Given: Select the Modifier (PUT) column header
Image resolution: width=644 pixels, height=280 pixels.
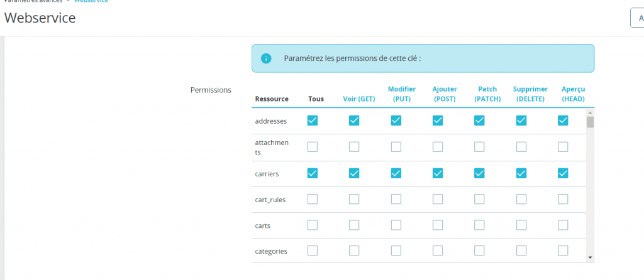Looking at the screenshot, I should 401,94.
